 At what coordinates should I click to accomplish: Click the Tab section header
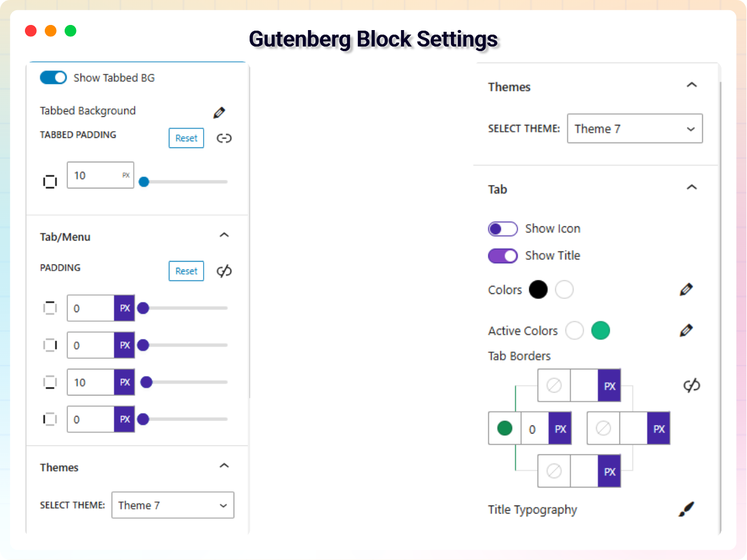click(497, 190)
